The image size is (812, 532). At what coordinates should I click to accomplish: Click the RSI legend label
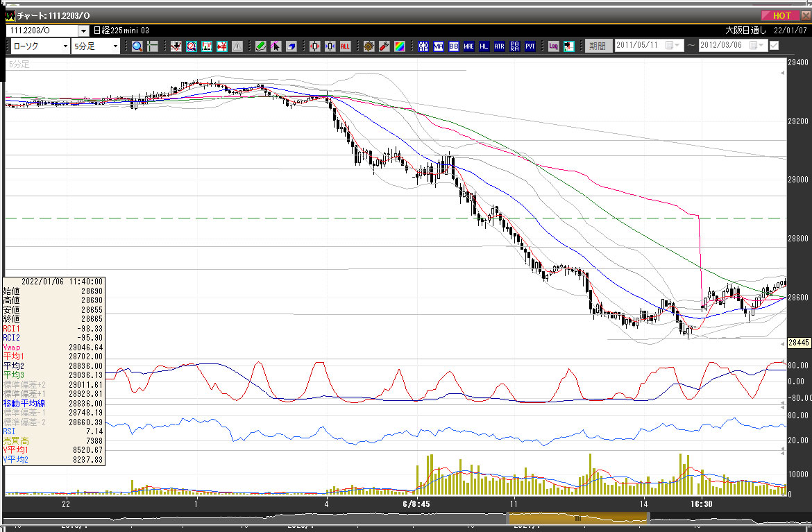point(9,431)
